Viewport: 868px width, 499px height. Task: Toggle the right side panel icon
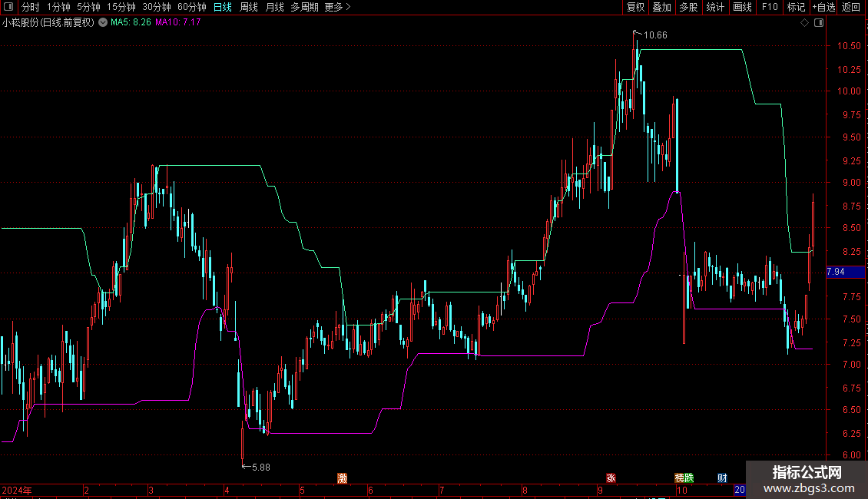pyautogui.click(x=819, y=23)
